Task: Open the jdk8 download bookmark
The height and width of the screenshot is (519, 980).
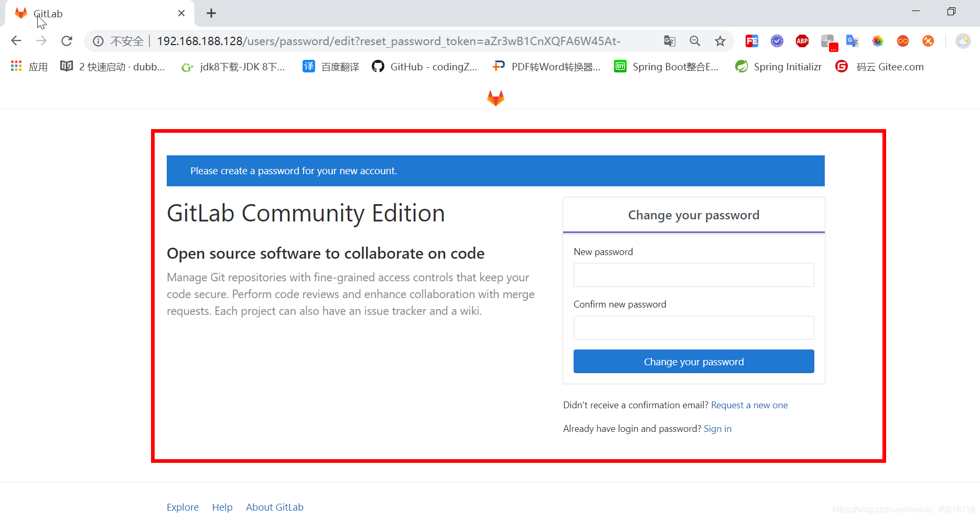Action: pos(233,67)
